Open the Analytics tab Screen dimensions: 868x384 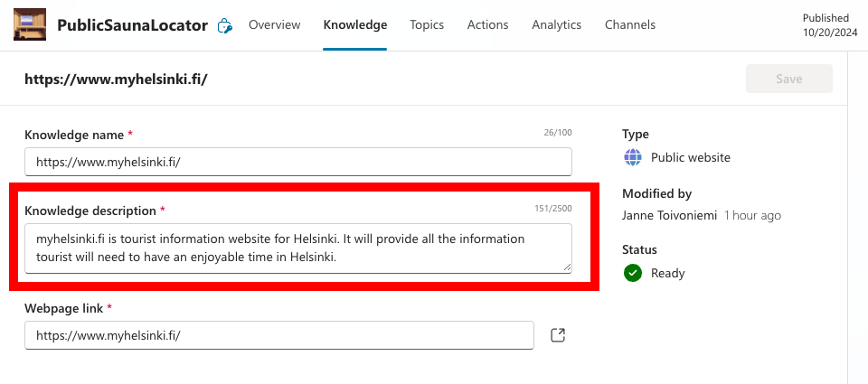tap(556, 25)
